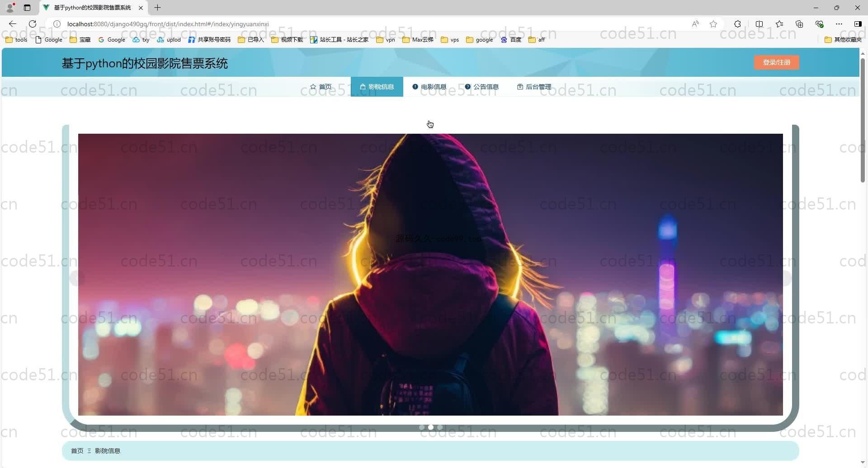The image size is (868, 468).
Task: Click the scrollbar down arrow
Action: point(863,462)
